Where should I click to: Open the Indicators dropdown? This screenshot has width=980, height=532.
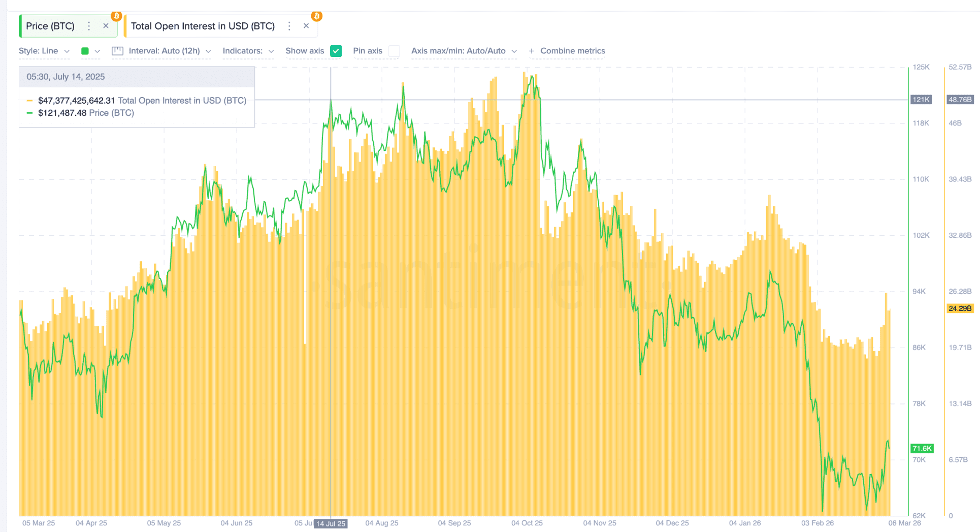click(248, 51)
